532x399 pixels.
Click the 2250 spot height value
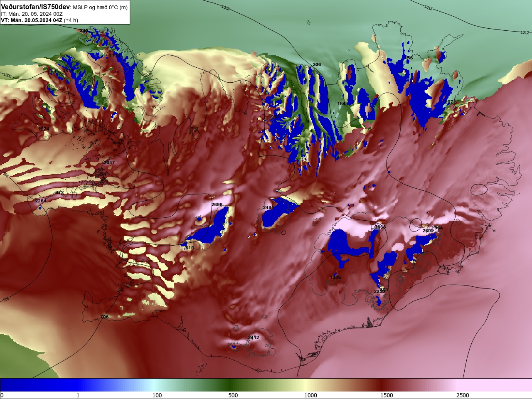tap(379, 291)
